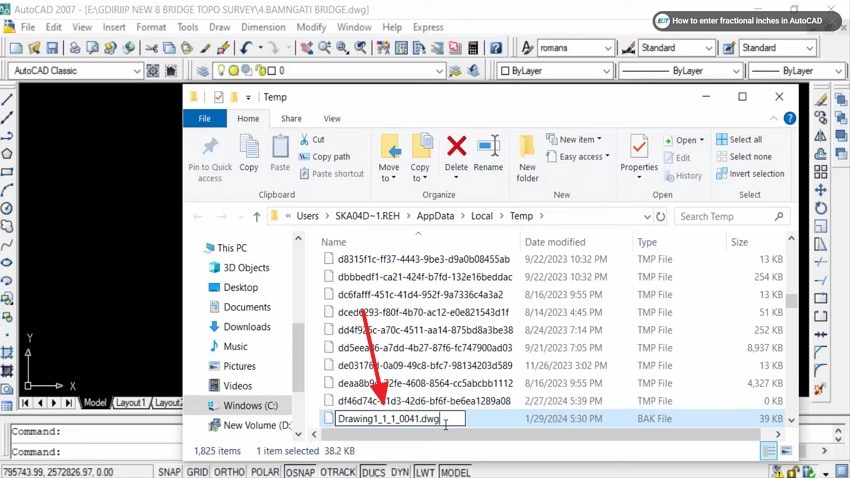Select the Move modify tool
The height and width of the screenshot is (478, 850).
pos(821,190)
